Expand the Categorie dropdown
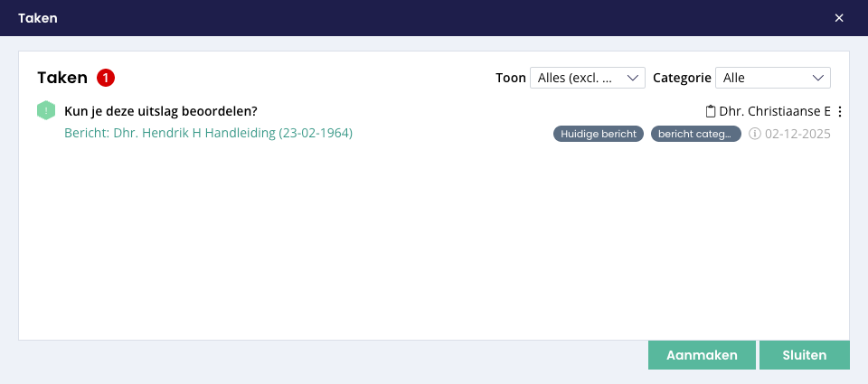Viewport: 868px width, 384px height. coord(772,78)
